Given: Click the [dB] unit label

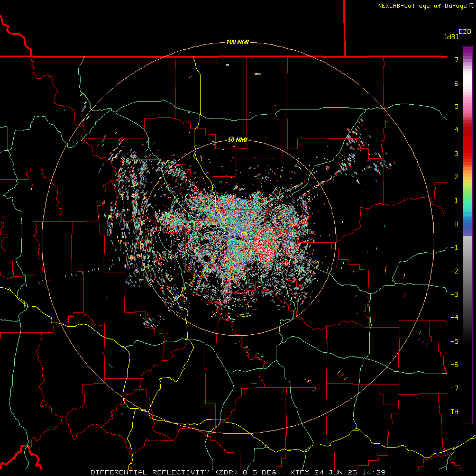Looking at the screenshot, I should (452, 36).
